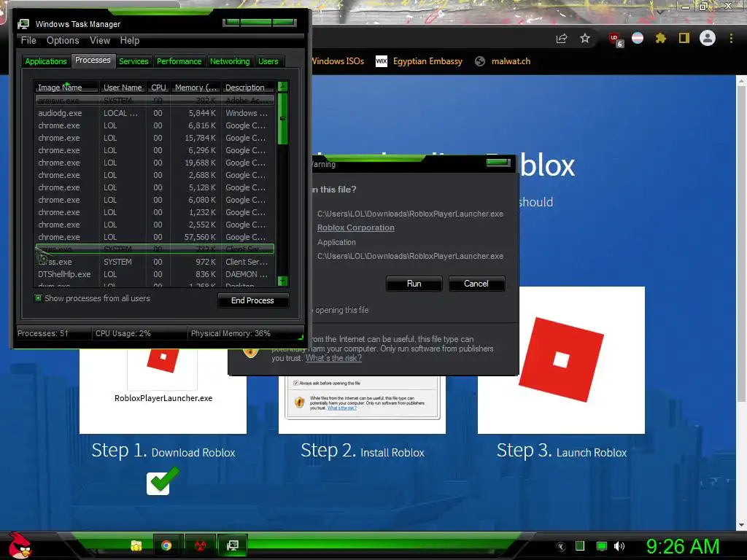Select chrome.exe row using 57,560 K
Image resolution: width=747 pixels, height=560 pixels.
tap(155, 237)
